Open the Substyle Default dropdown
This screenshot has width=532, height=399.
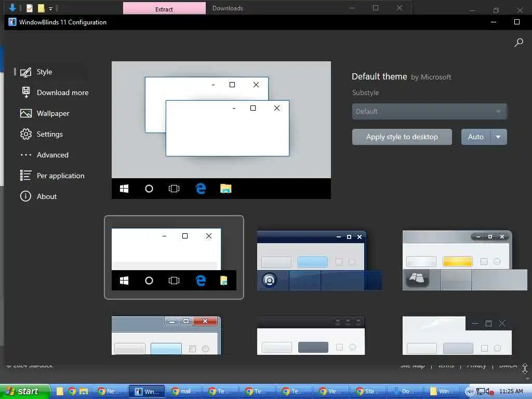429,111
